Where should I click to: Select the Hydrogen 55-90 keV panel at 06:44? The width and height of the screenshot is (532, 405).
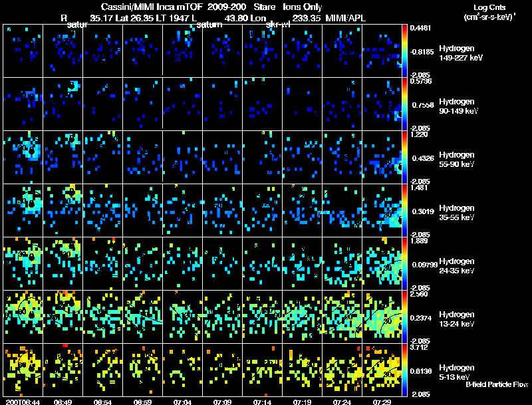coord(23,158)
